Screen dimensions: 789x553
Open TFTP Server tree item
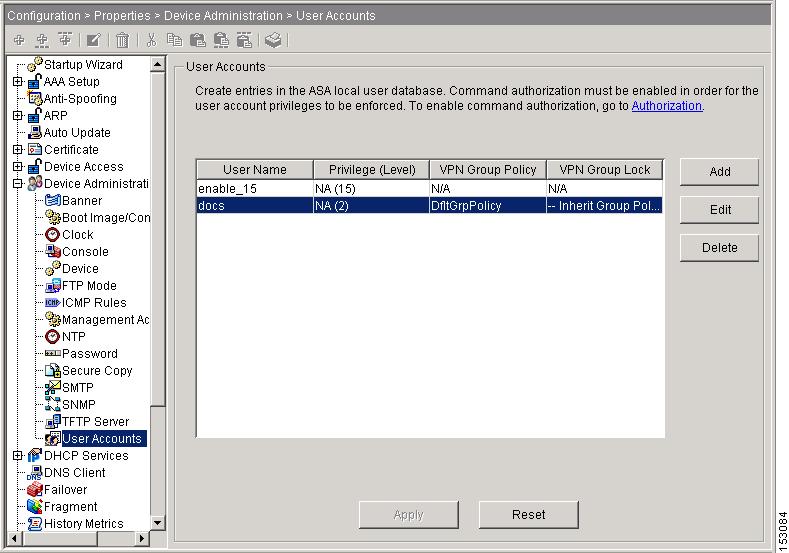click(x=95, y=421)
